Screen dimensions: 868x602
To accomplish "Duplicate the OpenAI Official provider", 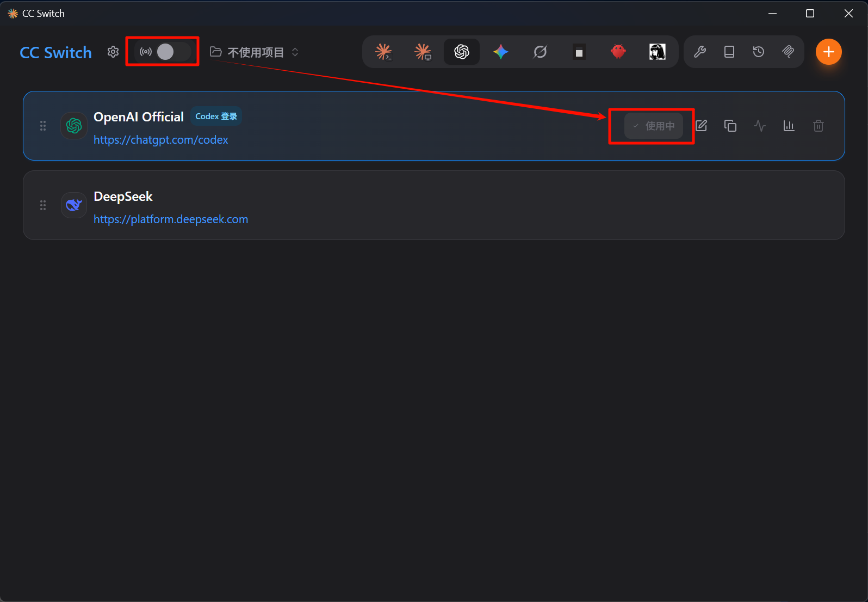I will coord(730,126).
